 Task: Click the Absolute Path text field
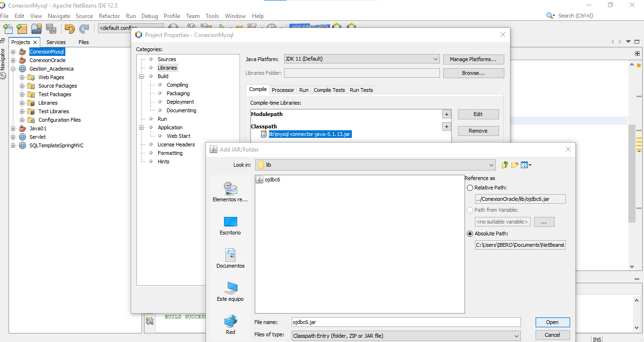pyautogui.click(x=520, y=245)
